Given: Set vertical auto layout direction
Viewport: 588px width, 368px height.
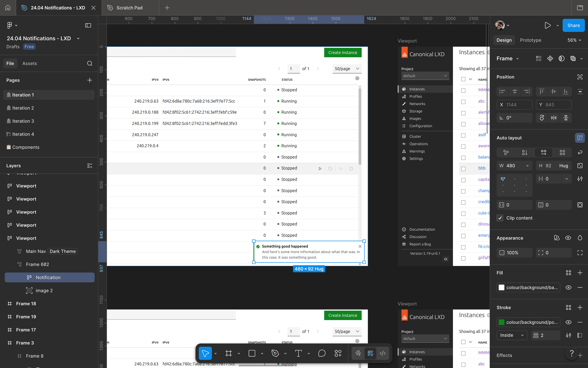Looking at the screenshot, I should coord(524,153).
